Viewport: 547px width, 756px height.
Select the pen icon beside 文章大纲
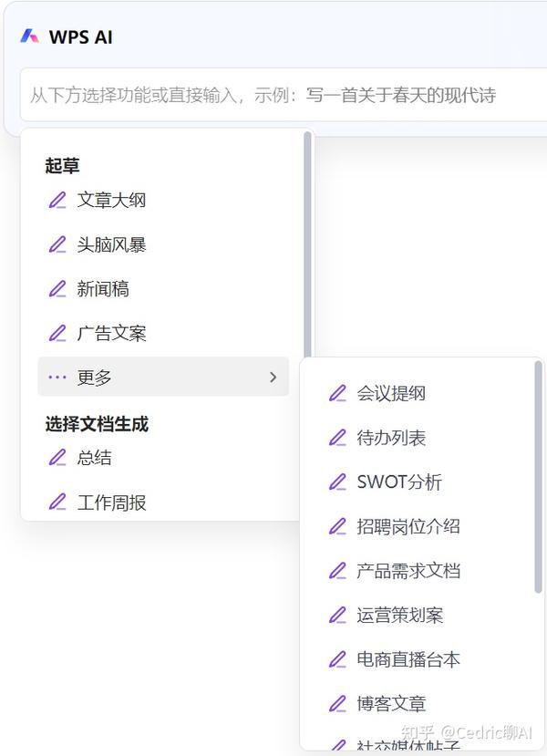click(57, 199)
